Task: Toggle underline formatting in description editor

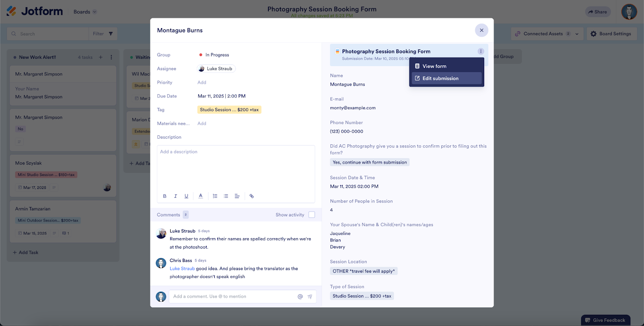Action: (186, 196)
